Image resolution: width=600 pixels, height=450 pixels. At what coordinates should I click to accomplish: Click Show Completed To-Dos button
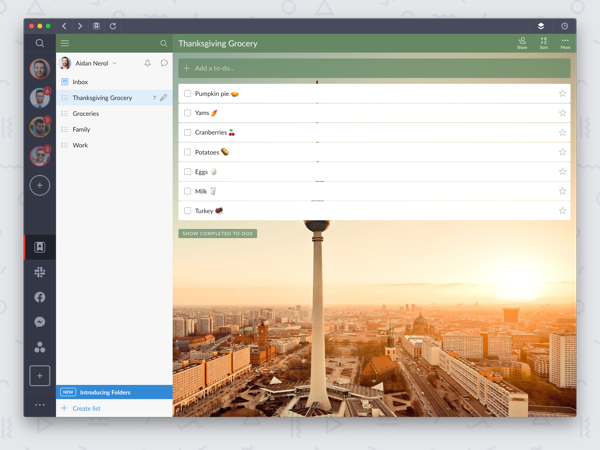[217, 233]
